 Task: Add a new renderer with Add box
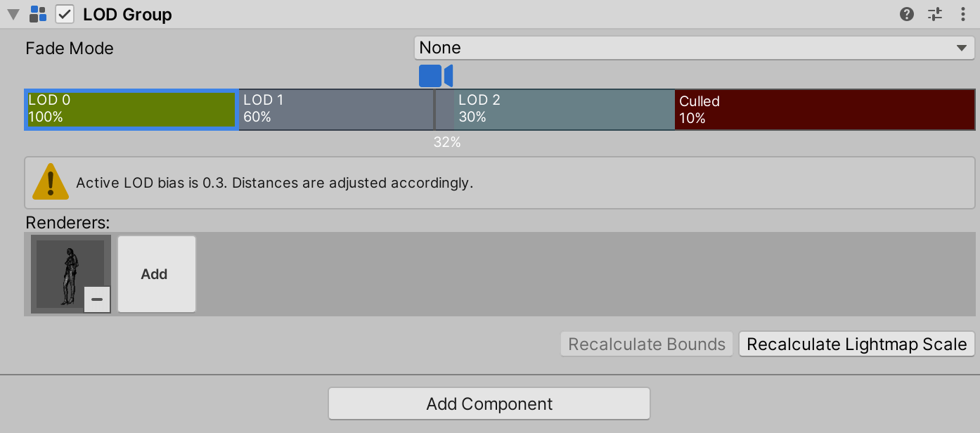pos(156,274)
